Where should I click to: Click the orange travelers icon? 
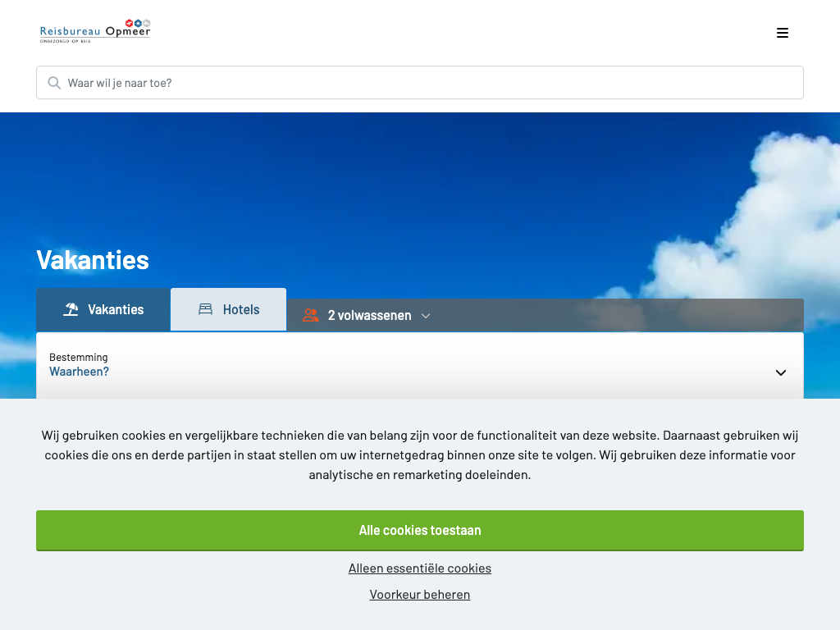[310, 315]
